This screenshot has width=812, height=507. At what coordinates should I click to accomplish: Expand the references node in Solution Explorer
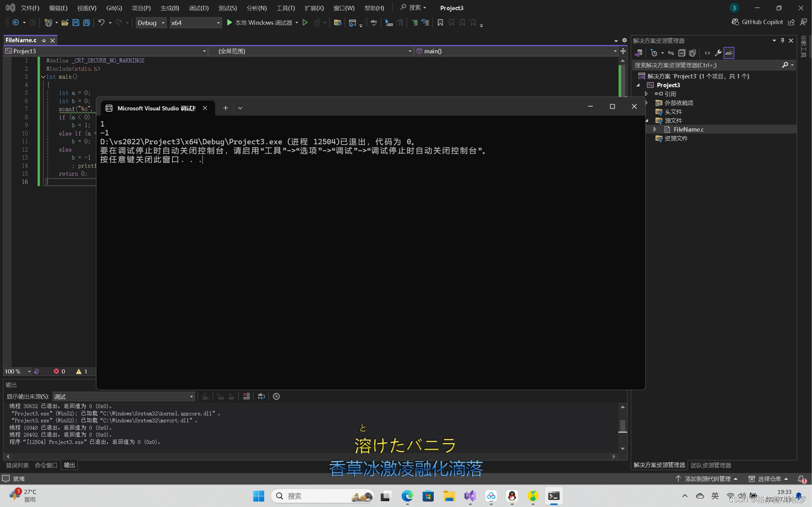click(x=646, y=94)
